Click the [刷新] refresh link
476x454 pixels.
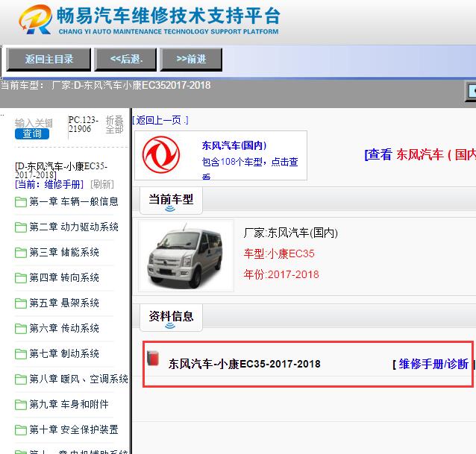tap(102, 184)
